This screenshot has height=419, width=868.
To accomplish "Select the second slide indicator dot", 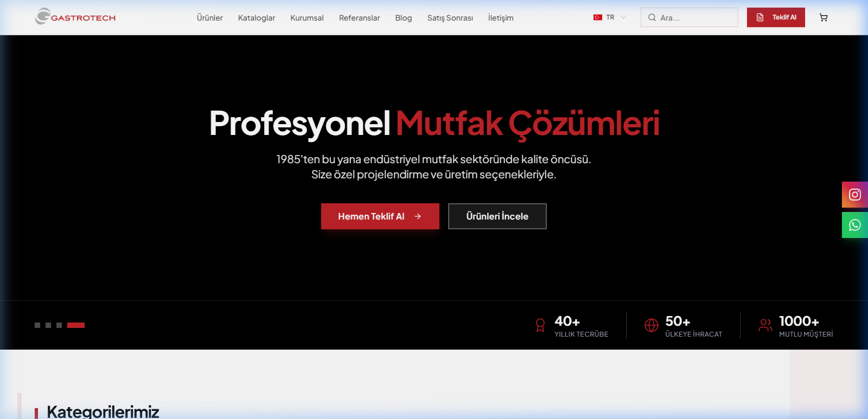I will [x=48, y=325].
